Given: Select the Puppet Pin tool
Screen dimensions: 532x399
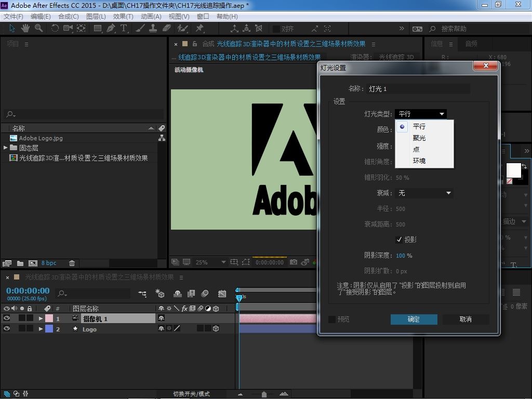Looking at the screenshot, I should [199, 29].
